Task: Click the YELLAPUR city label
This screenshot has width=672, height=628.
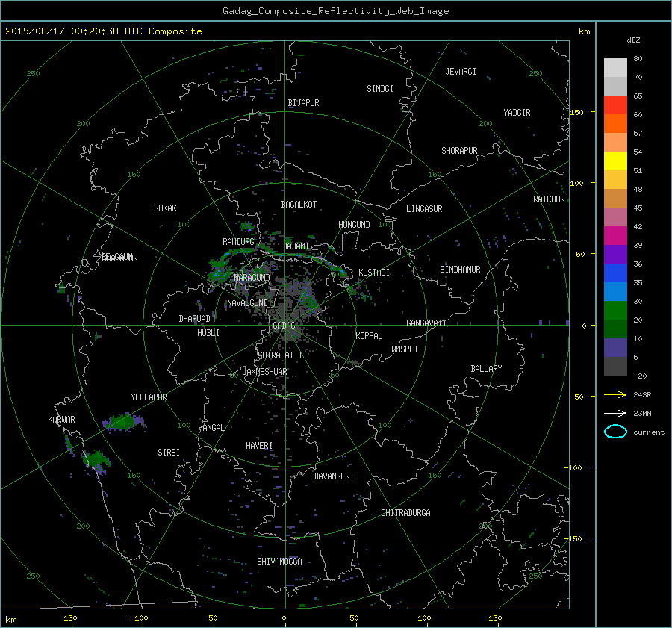Action: pos(149,397)
